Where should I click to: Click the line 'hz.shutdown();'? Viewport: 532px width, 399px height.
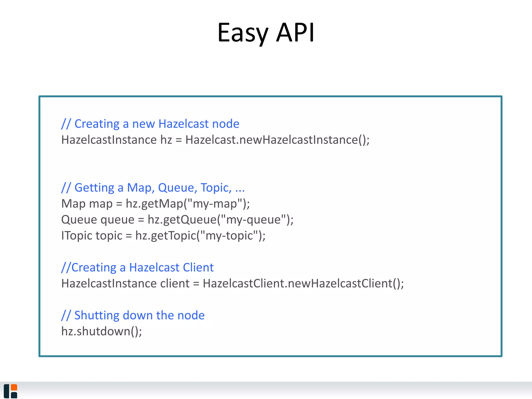102,331
